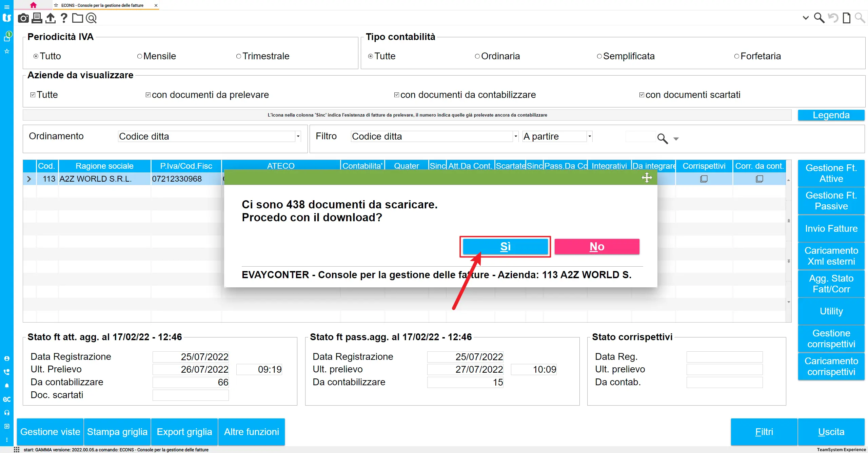868x453 pixels.
Task: Select the Mensile radio button
Action: point(140,56)
